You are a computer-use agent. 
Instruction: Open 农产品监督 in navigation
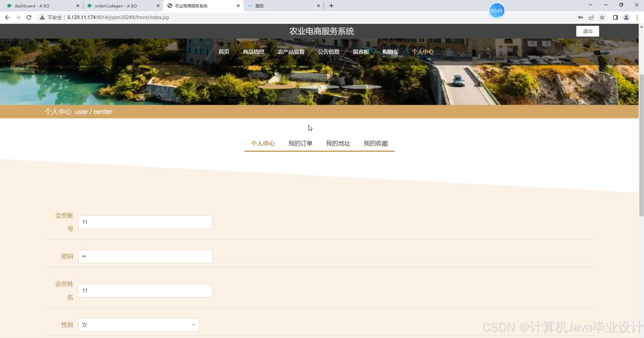[291, 51]
